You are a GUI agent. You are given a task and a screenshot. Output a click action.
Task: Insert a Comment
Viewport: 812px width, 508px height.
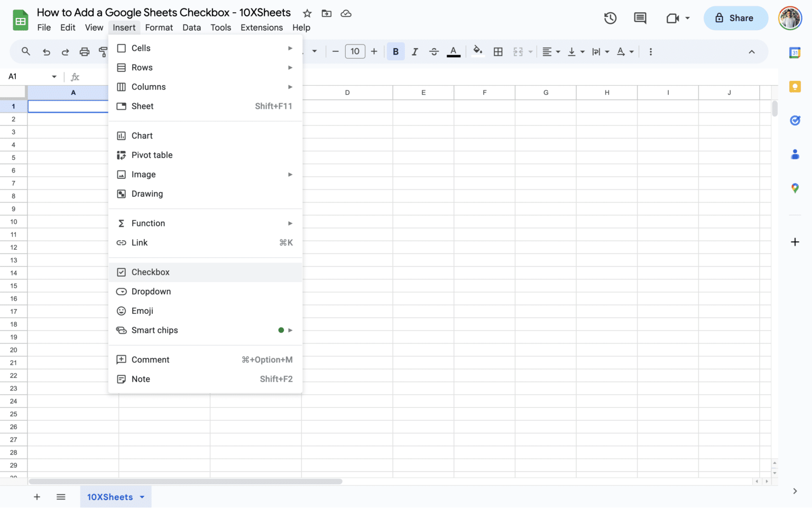150,359
